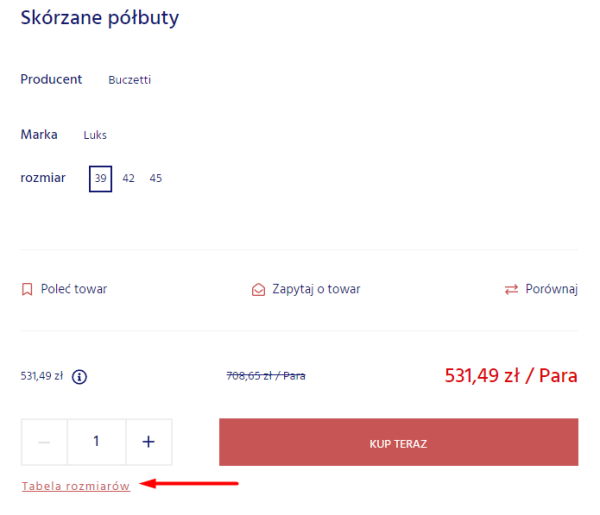Open the brand Luks link
Image resolution: width=600 pixels, height=515 pixels.
(x=95, y=135)
